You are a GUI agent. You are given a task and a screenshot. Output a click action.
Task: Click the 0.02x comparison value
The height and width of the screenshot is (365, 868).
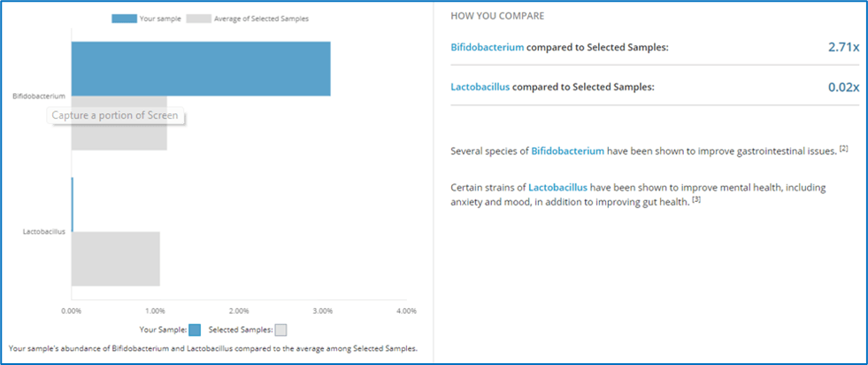coord(841,87)
